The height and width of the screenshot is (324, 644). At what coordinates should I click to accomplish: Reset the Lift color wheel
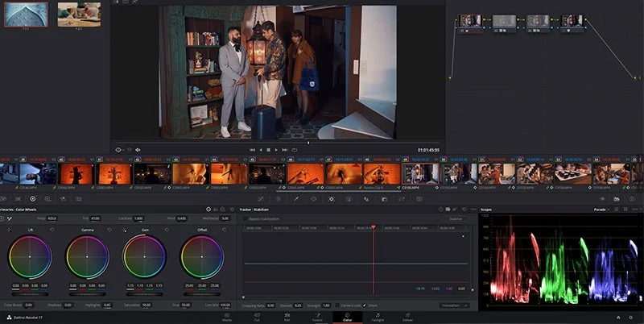point(52,230)
